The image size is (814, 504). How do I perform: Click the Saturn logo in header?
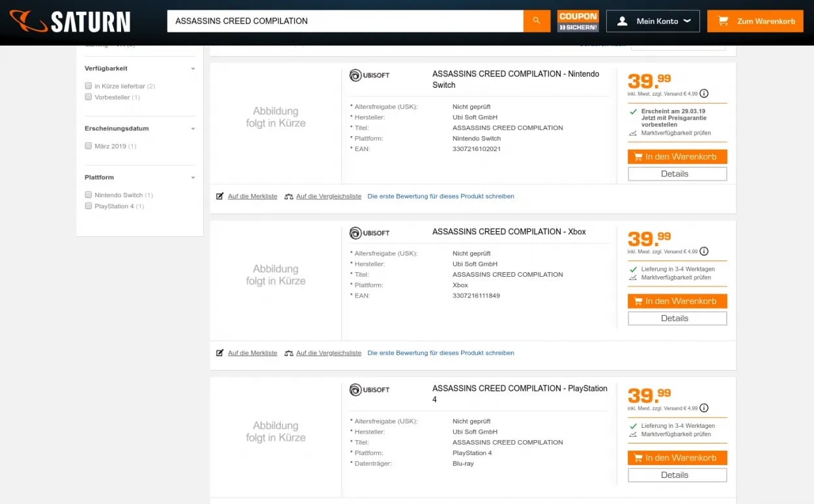click(70, 21)
